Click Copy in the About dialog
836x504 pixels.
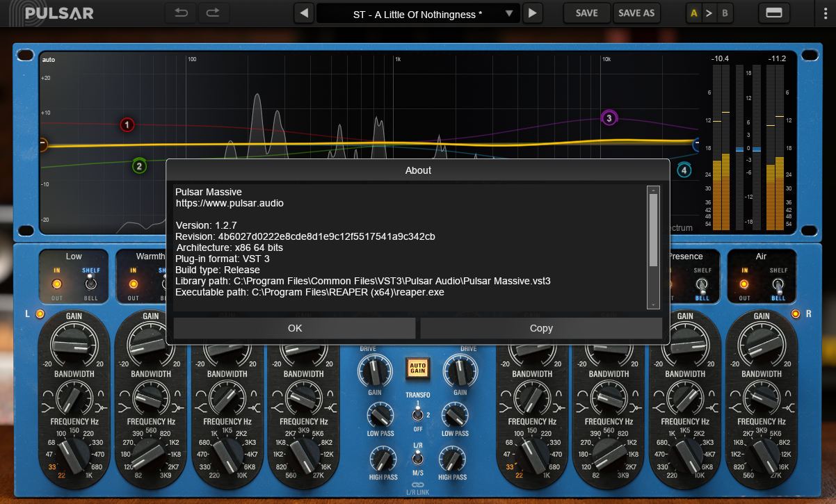click(541, 328)
